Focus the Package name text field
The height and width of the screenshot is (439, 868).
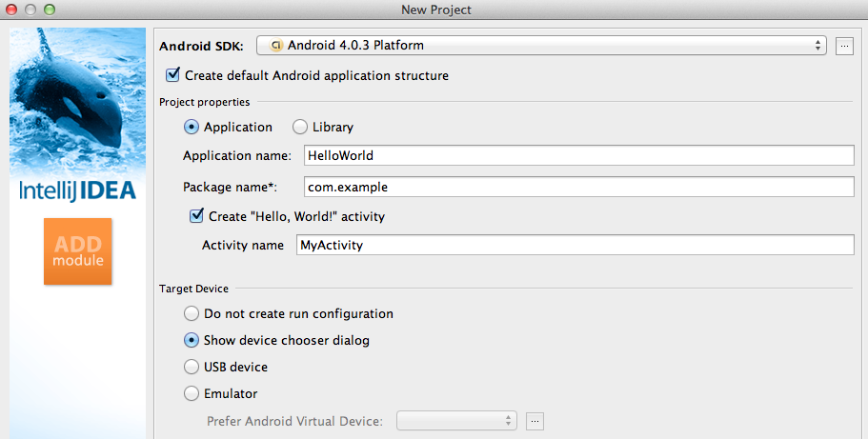577,187
